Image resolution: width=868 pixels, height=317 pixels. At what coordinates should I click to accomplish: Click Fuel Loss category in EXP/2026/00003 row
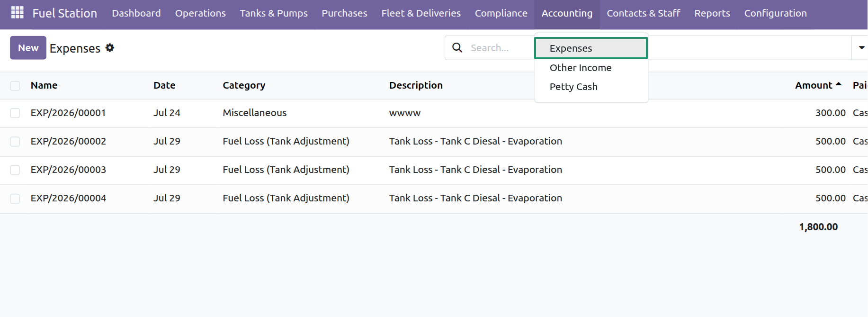(x=286, y=170)
